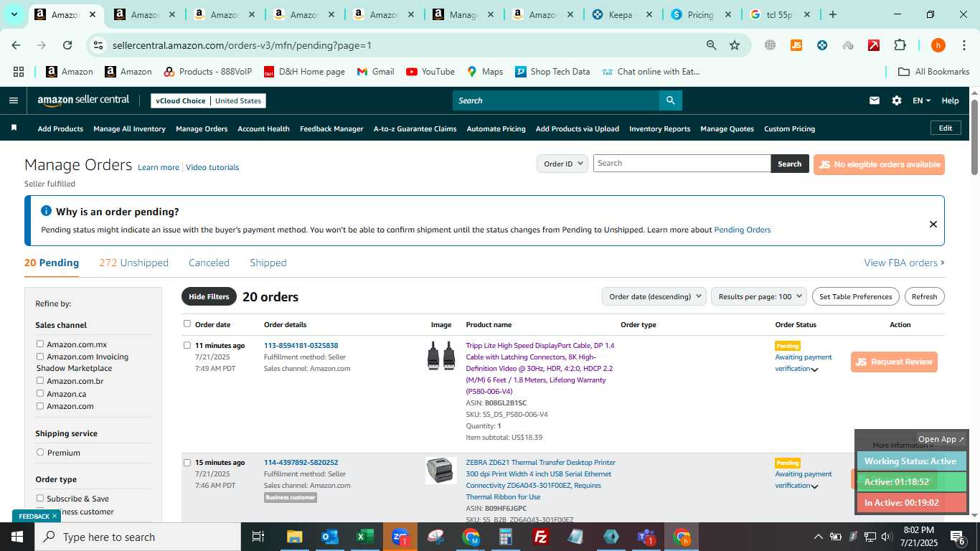The width and height of the screenshot is (980, 551).
Task: Open the Seller Central hamburger menu
Action: (x=13, y=100)
